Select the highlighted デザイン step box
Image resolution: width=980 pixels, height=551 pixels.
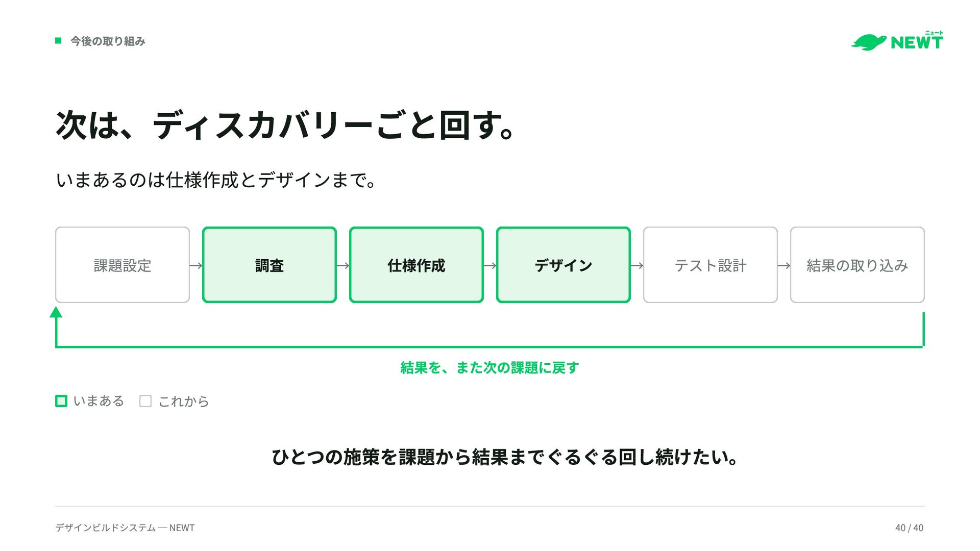(x=563, y=265)
